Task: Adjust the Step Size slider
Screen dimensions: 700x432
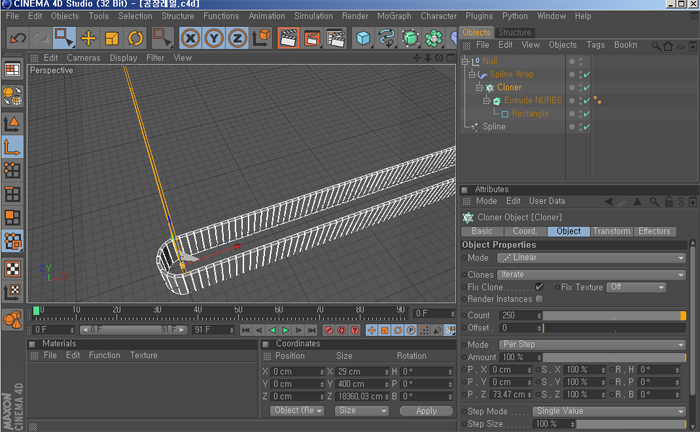Action: (x=631, y=424)
